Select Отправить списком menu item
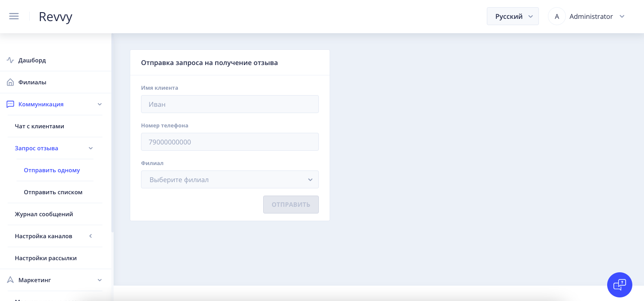The image size is (644, 301). pos(53,192)
